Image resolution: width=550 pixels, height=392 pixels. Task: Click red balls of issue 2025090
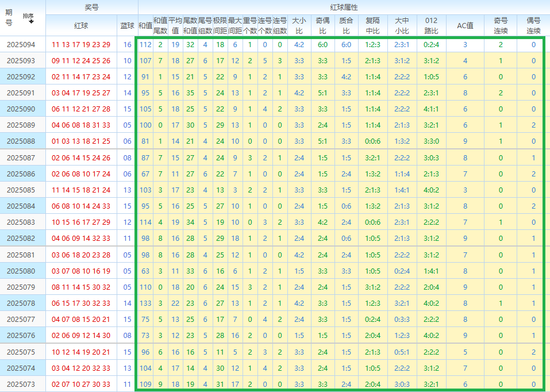(81, 109)
